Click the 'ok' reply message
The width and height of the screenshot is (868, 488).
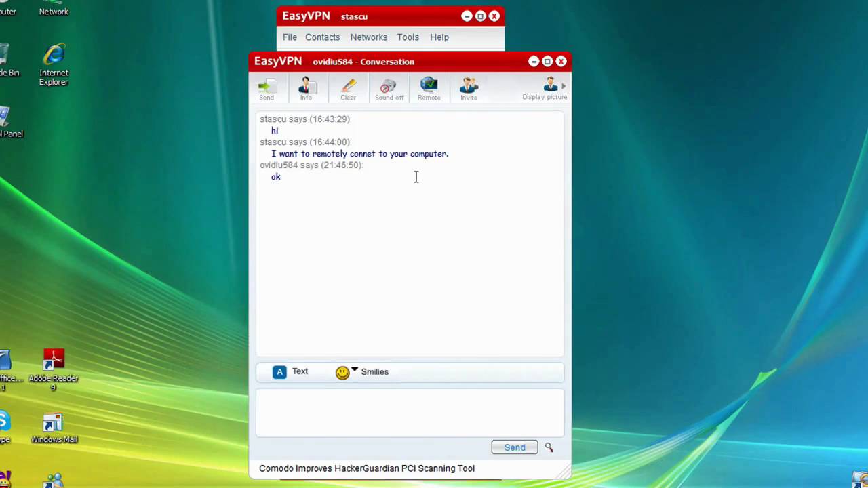click(275, 177)
